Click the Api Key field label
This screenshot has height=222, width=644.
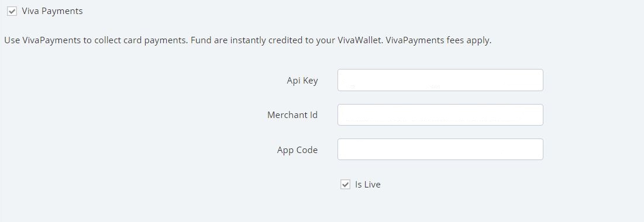pos(302,81)
